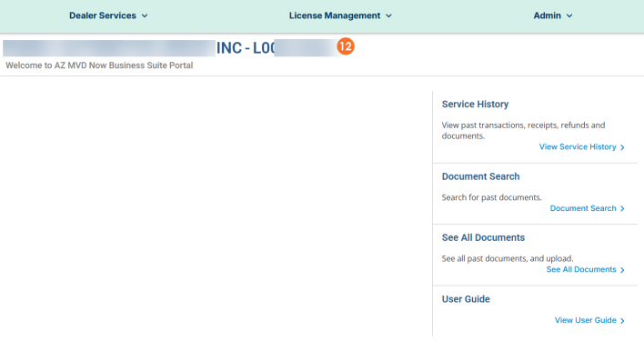Click the arrow beside Document Search link
This screenshot has width=644, height=341.
coord(622,209)
